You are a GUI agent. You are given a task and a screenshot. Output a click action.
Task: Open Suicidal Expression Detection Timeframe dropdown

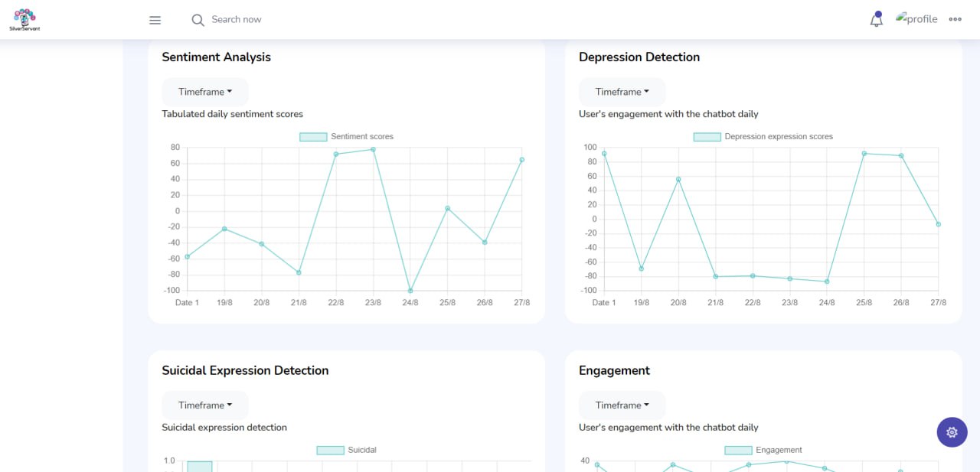pos(205,405)
